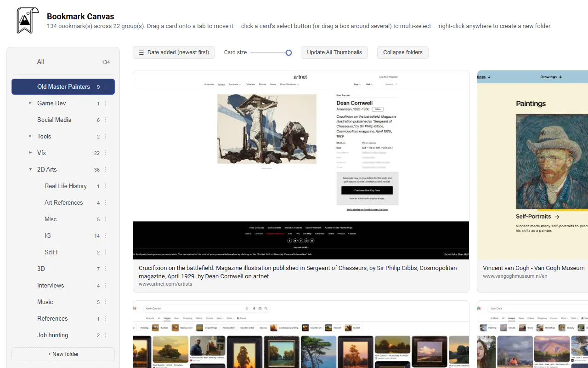The image size is (588, 368).
Task: Expand the Game Dev folder arrow
Action: click(30, 103)
